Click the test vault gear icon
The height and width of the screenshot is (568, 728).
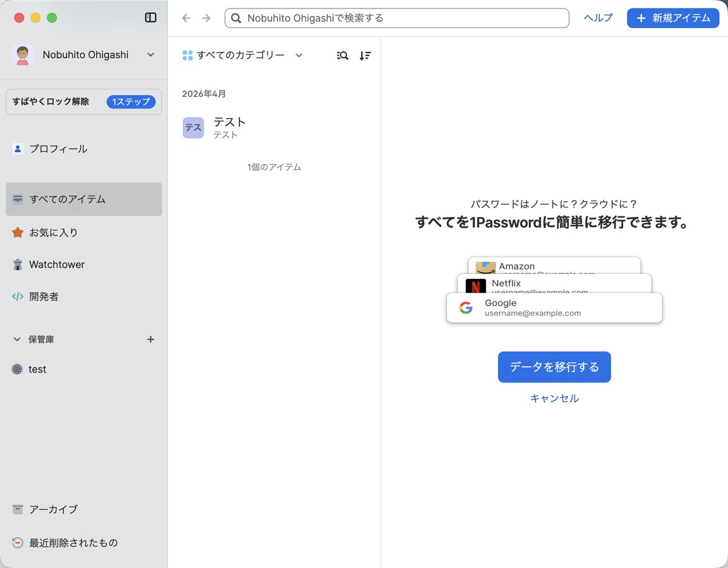(17, 369)
